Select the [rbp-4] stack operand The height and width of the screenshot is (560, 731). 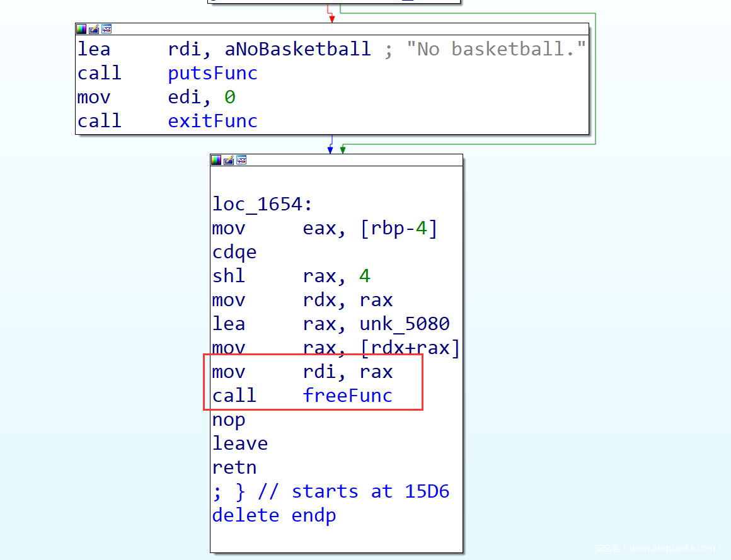click(x=398, y=228)
